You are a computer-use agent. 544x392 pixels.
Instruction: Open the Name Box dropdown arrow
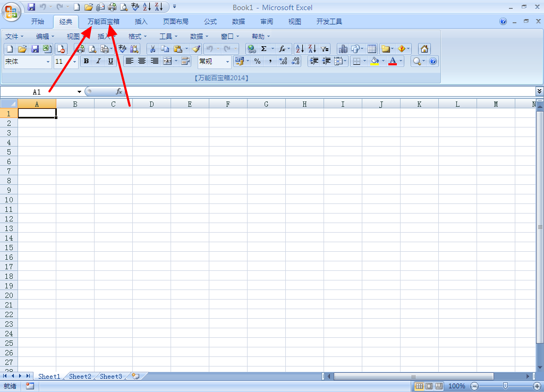coord(80,91)
